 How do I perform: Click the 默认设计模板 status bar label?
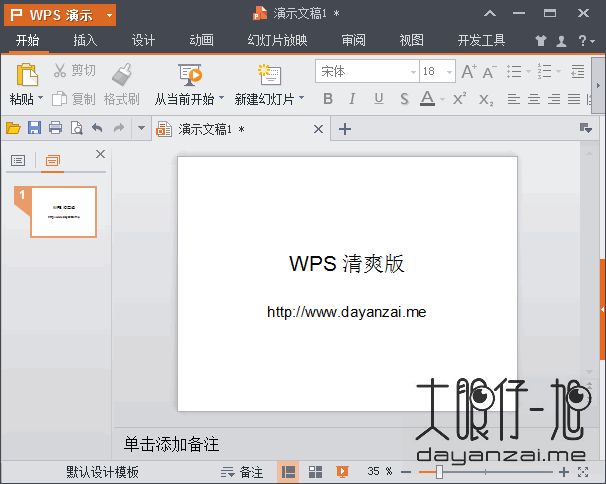[x=102, y=472]
